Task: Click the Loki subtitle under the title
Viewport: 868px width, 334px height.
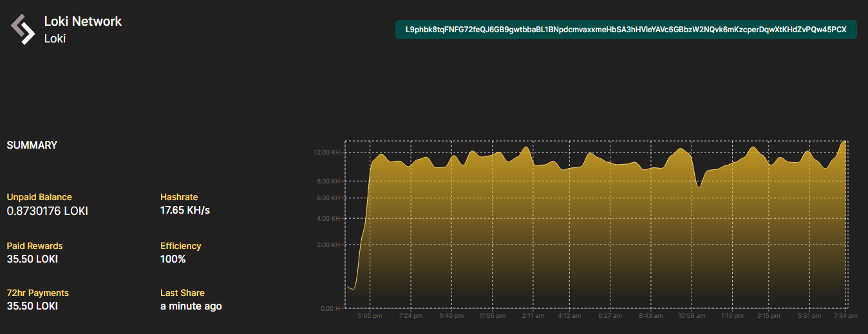Action: (x=55, y=39)
